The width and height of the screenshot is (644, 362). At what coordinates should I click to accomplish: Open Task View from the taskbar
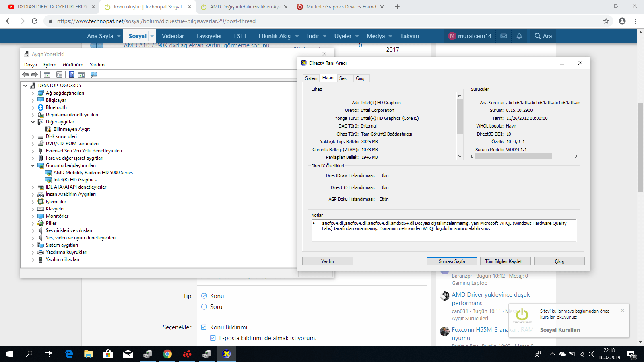point(48,354)
